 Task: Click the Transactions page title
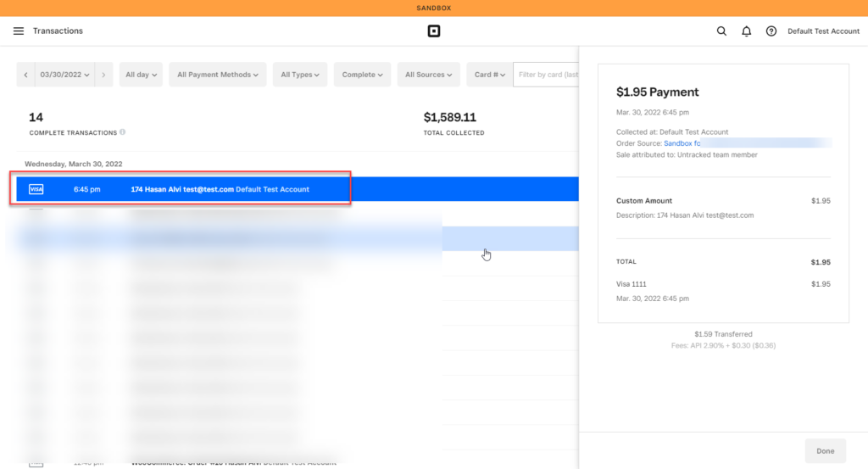point(58,31)
